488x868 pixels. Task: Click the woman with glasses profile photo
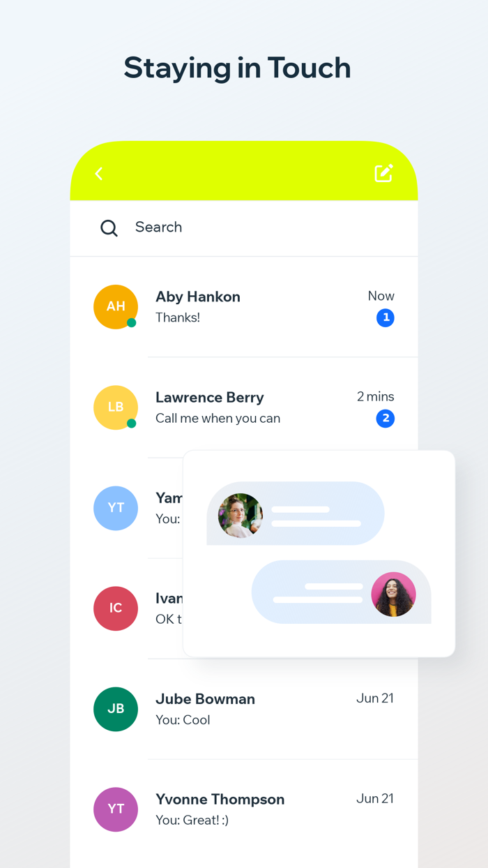point(241,516)
